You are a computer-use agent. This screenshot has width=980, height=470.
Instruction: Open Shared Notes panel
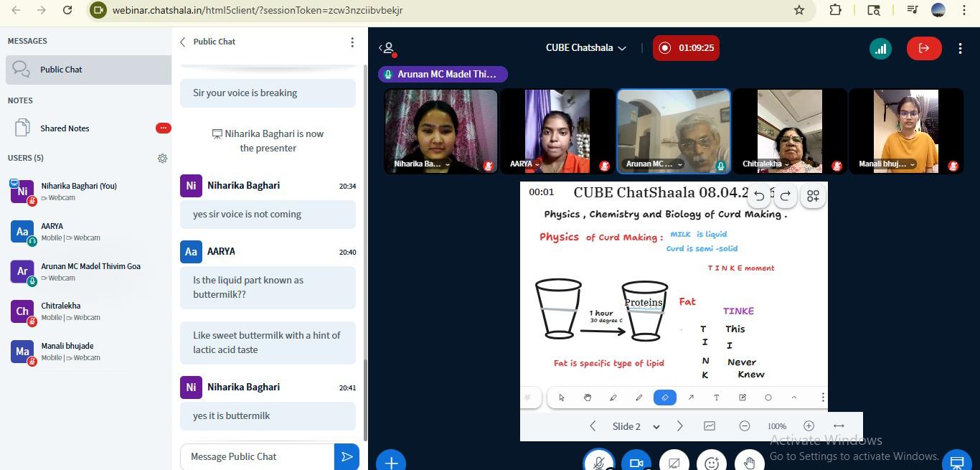pos(65,128)
